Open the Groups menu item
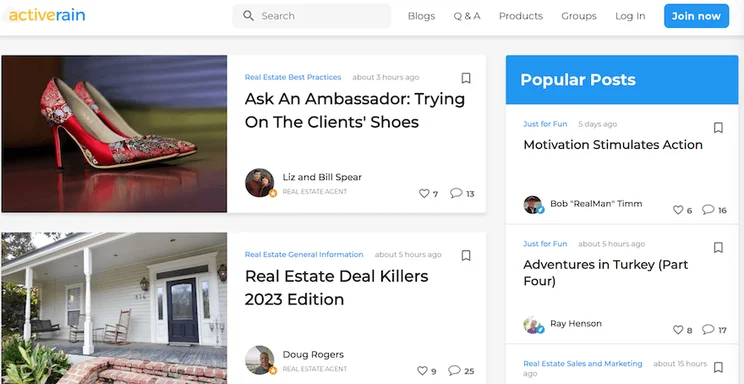Viewport: 744px width, 384px height. pos(579,16)
